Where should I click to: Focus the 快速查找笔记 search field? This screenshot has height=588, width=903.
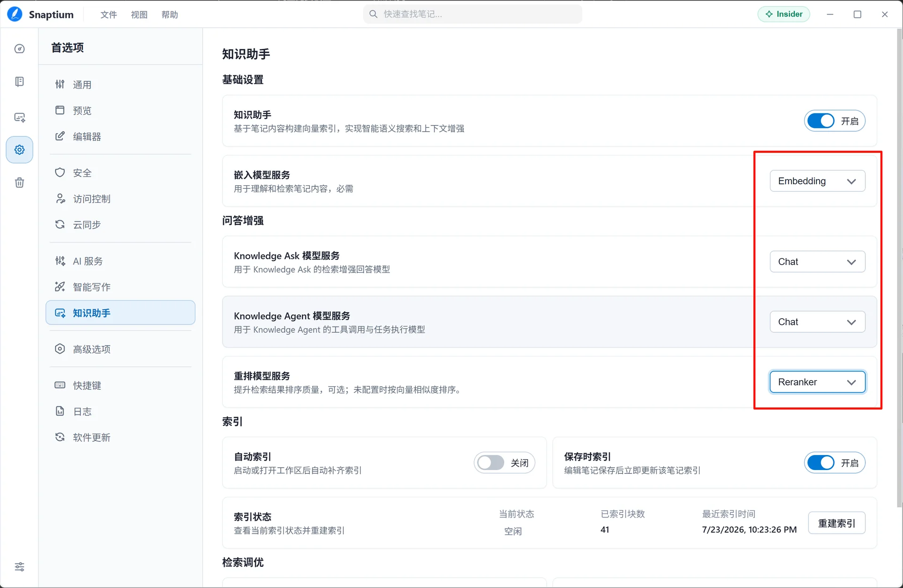[x=473, y=14]
